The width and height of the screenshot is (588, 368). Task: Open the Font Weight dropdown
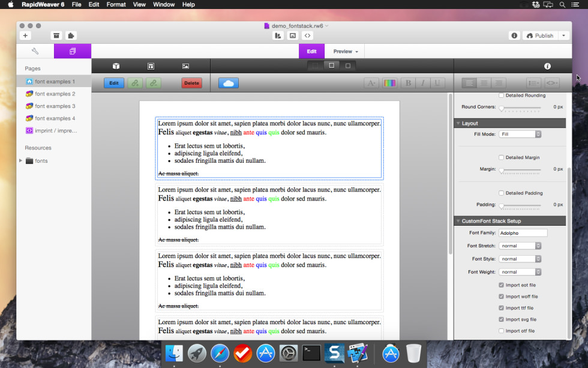point(520,272)
